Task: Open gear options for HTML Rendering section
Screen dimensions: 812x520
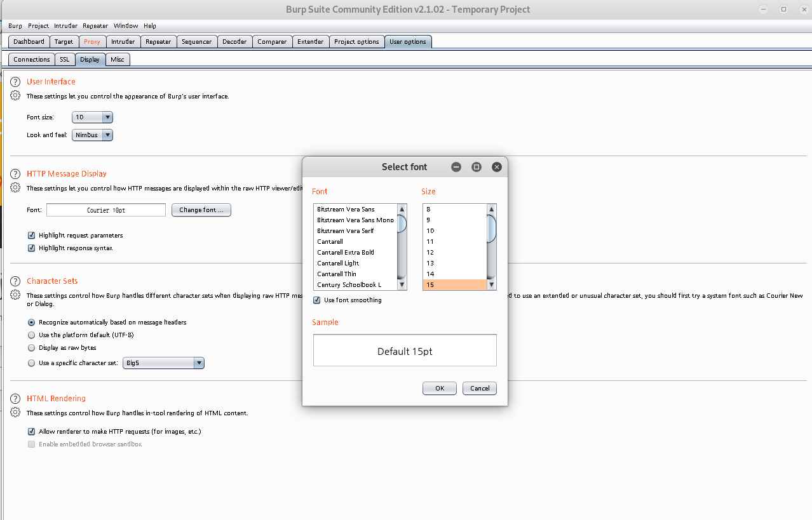Action: (x=15, y=412)
